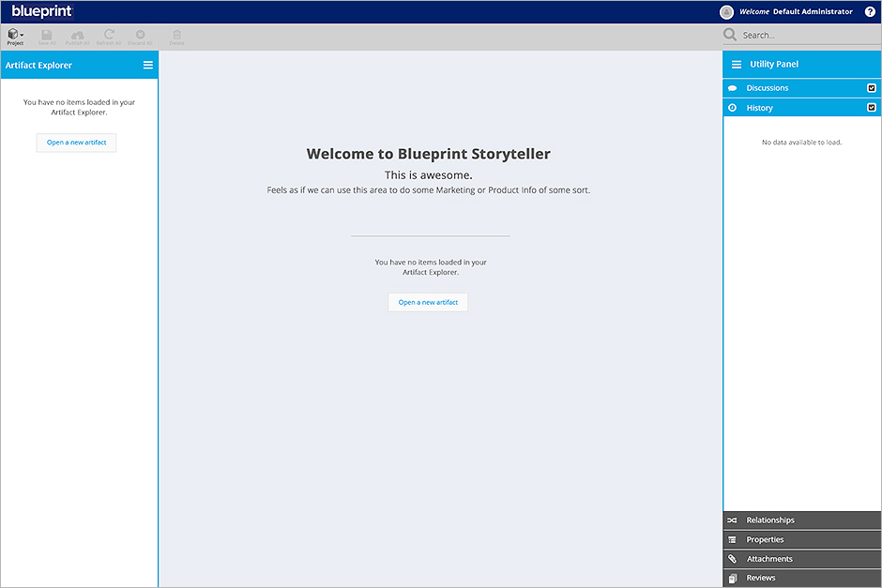This screenshot has height=588, width=882.
Task: Click the History clock icon
Action: [x=733, y=108]
